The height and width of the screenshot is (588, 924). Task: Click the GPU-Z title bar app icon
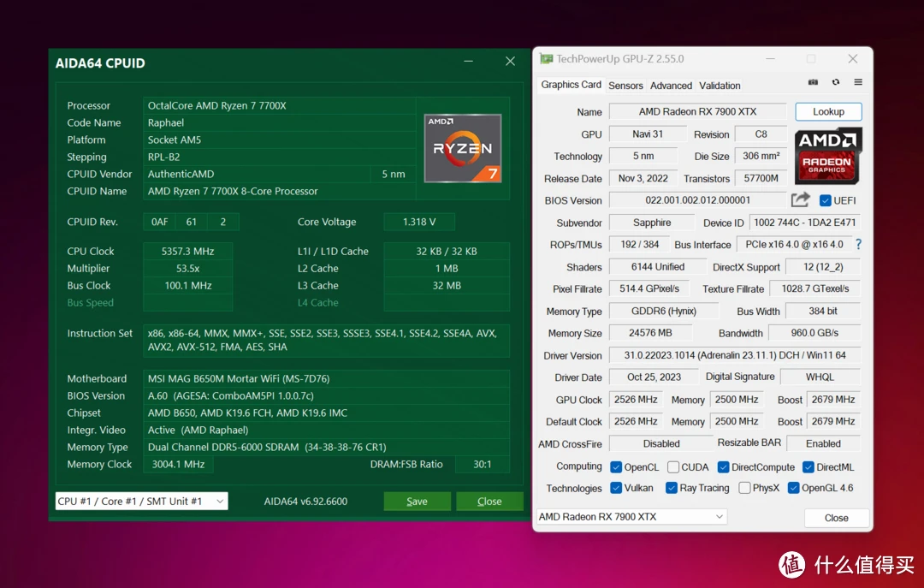(x=546, y=59)
